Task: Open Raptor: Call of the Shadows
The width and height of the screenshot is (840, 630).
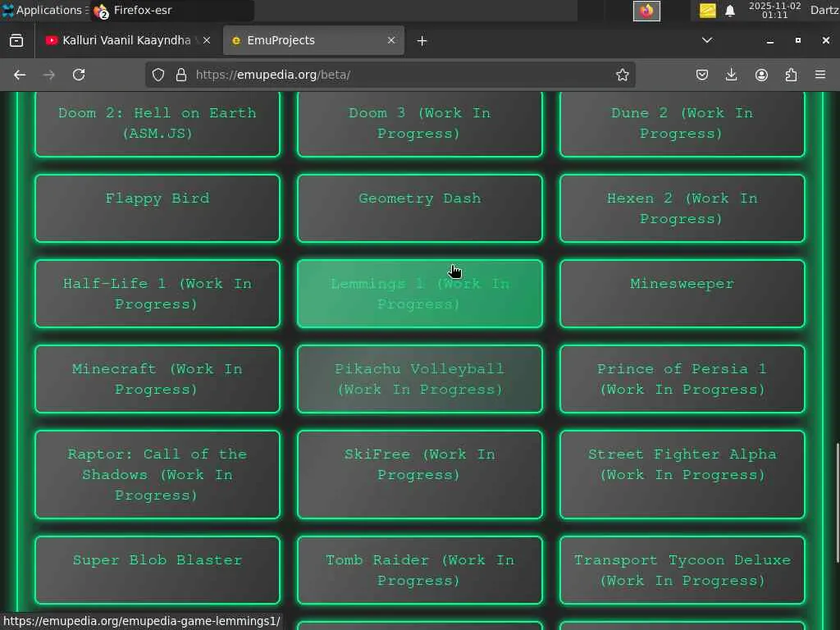Action: point(157,475)
